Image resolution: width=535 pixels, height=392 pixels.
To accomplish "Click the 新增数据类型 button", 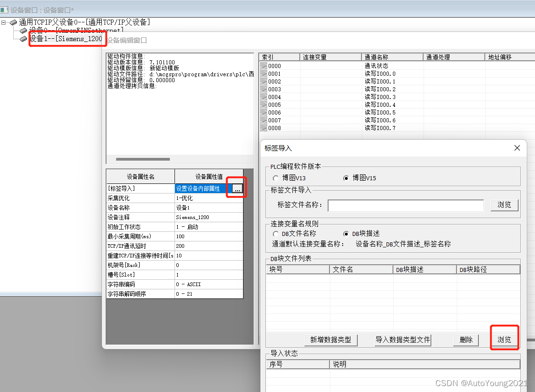I will pos(331,340).
